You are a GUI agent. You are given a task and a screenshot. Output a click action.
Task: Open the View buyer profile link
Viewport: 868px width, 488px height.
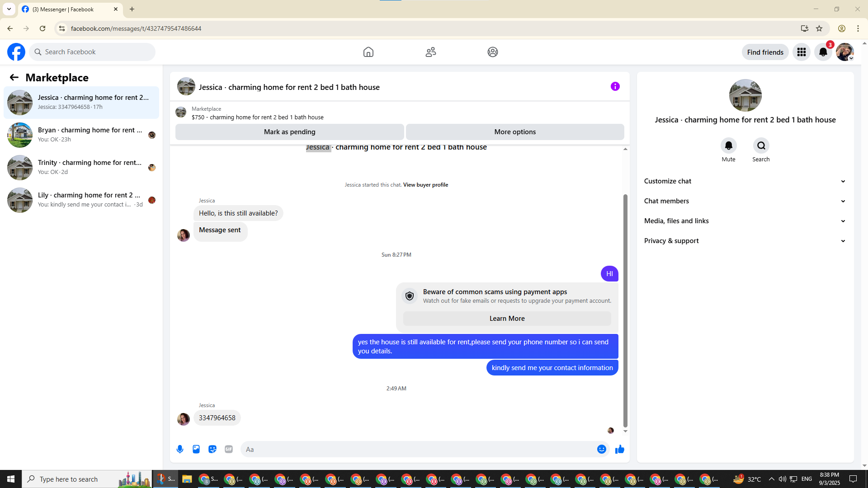coord(425,185)
